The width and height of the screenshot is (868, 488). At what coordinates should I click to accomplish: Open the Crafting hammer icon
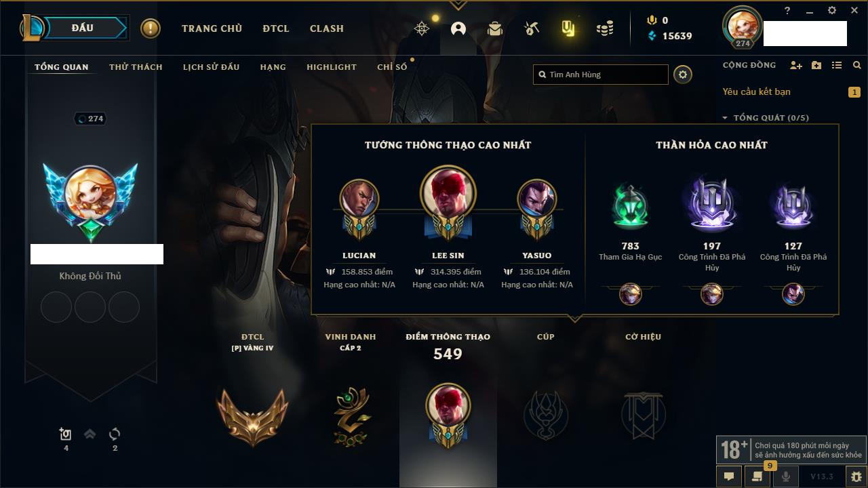coord(532,28)
